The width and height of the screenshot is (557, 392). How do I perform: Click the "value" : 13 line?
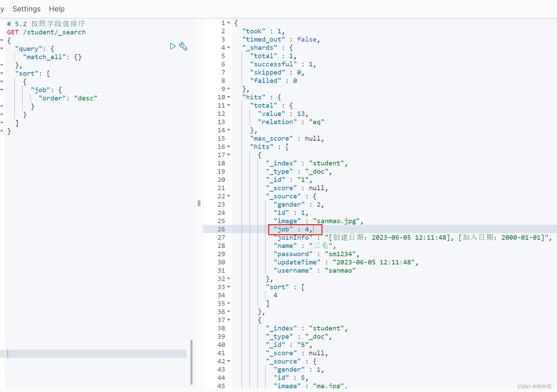point(283,114)
